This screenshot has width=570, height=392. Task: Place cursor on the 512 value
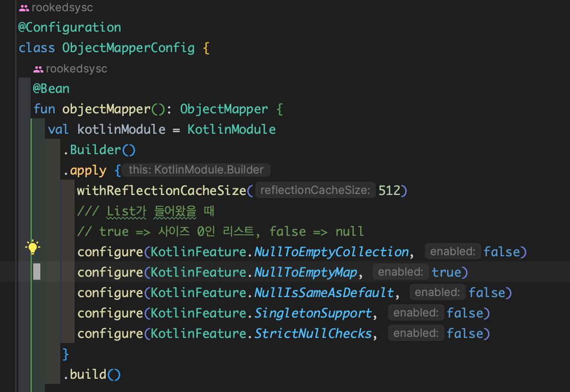click(389, 190)
